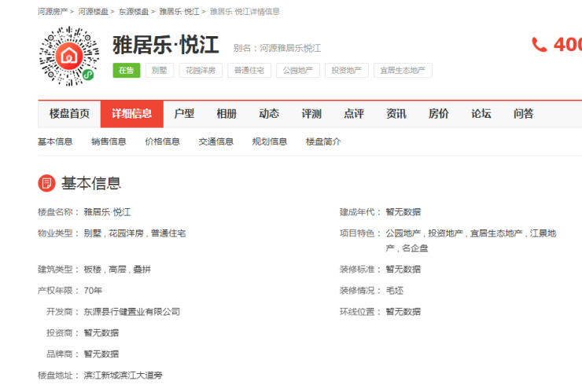Open the 相册 tab
Image resolution: width=582 pixels, height=392 pixels.
(227, 114)
